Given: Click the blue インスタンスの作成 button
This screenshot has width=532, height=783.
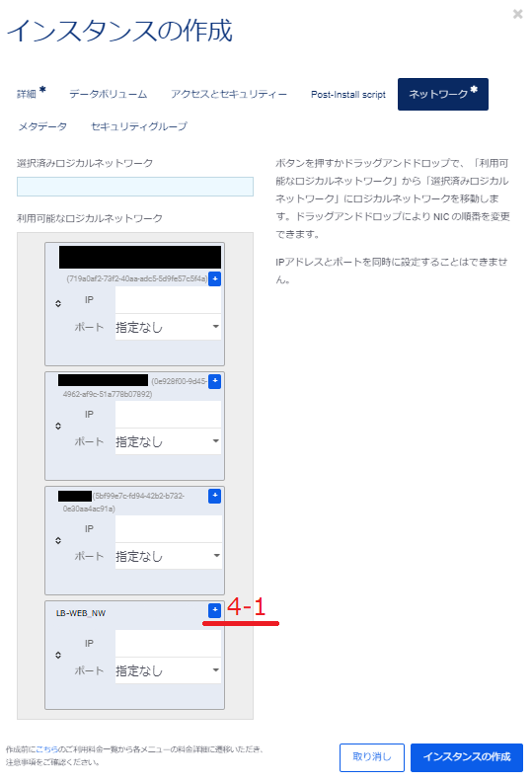Looking at the screenshot, I should 467,757.
